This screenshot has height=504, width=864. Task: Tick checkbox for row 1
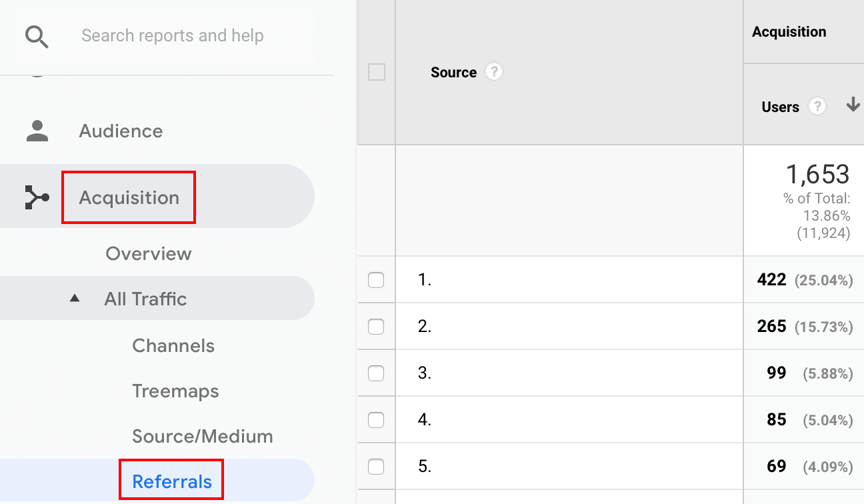coord(376,280)
